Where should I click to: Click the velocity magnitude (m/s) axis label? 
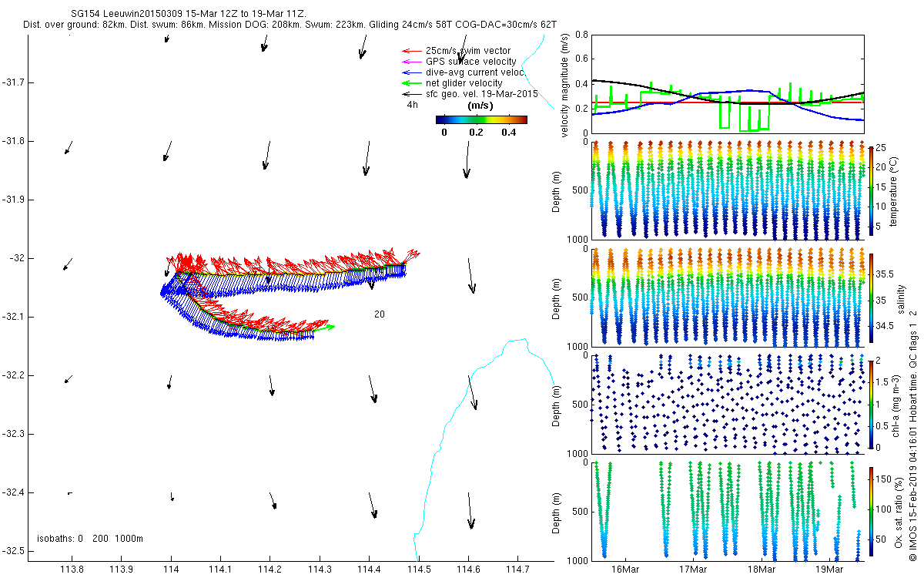tap(566, 87)
